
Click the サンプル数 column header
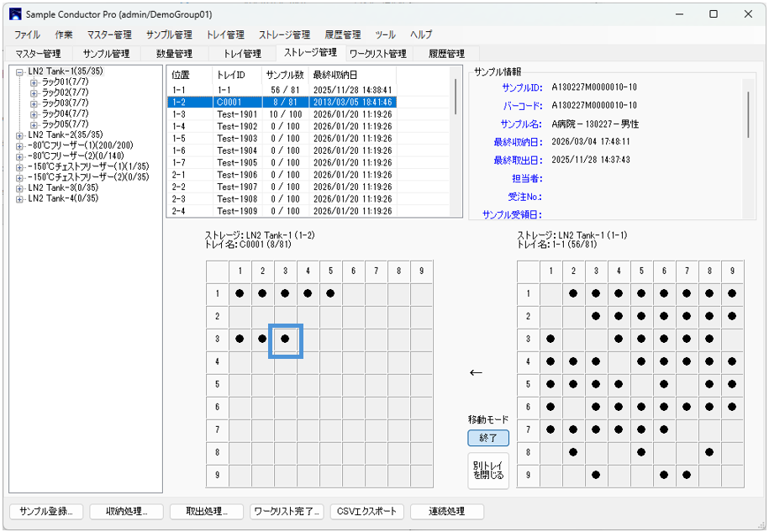point(284,75)
